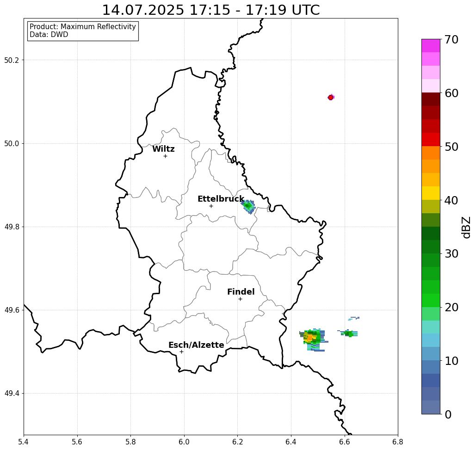Click the light blue colorbar segment above 10

point(431,354)
